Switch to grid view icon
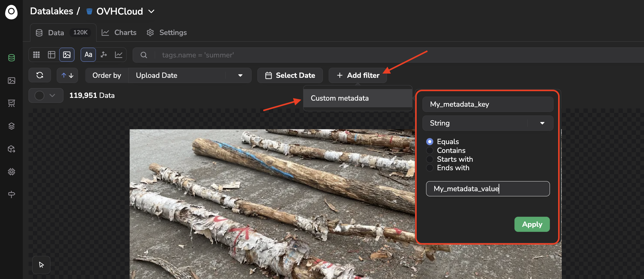This screenshot has width=644, height=279. [x=36, y=55]
